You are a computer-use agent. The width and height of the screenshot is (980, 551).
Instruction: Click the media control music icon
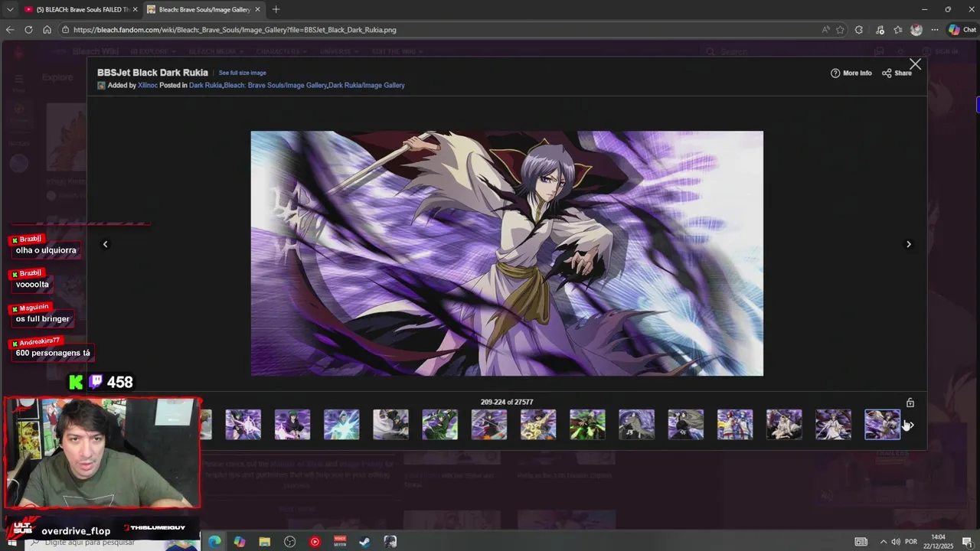(879, 30)
